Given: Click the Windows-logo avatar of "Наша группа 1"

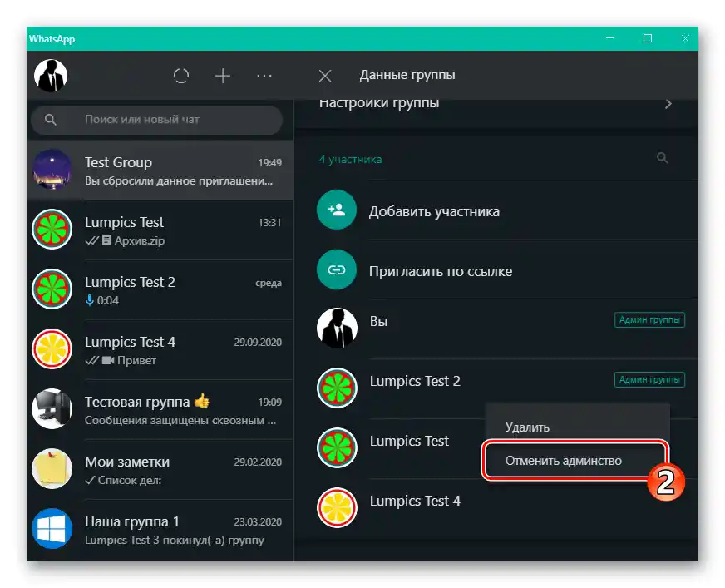Looking at the screenshot, I should pyautogui.click(x=52, y=528).
